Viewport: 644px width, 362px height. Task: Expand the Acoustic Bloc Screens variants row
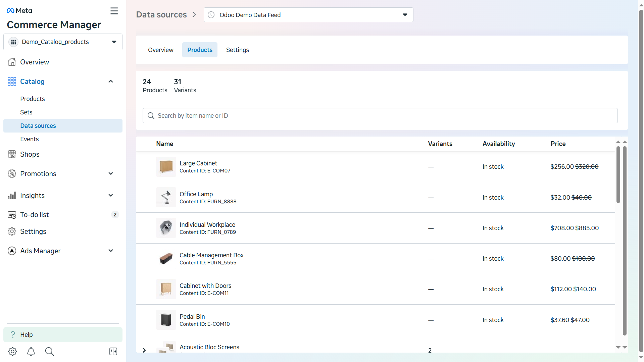coord(144,350)
